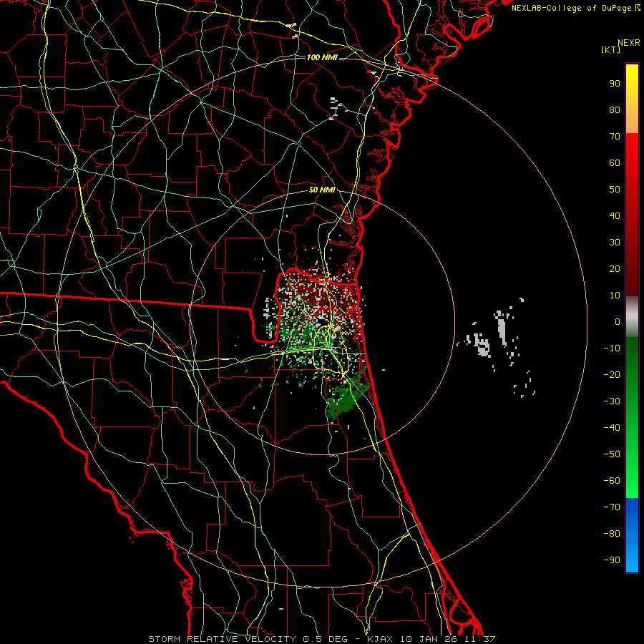Click the blue bottom segment of the color bar
Image resolution: width=644 pixels, height=644 pixels.
click(x=632, y=535)
